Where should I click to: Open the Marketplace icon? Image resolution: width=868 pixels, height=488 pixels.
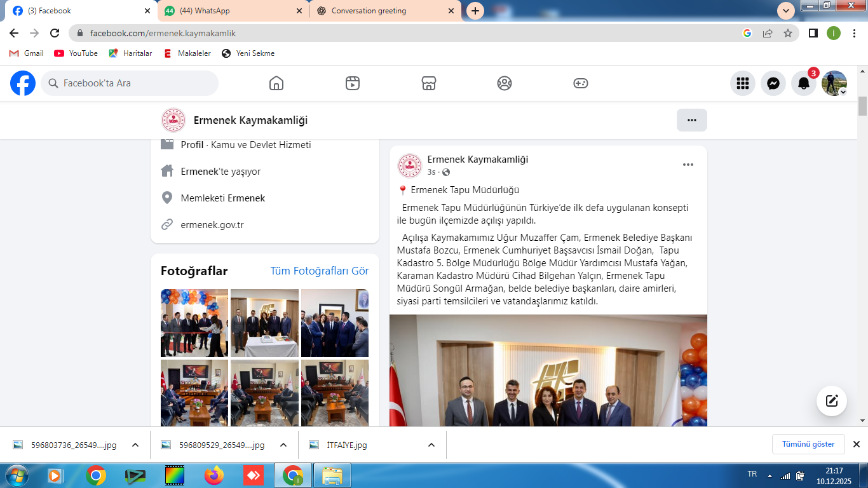pyautogui.click(x=429, y=83)
